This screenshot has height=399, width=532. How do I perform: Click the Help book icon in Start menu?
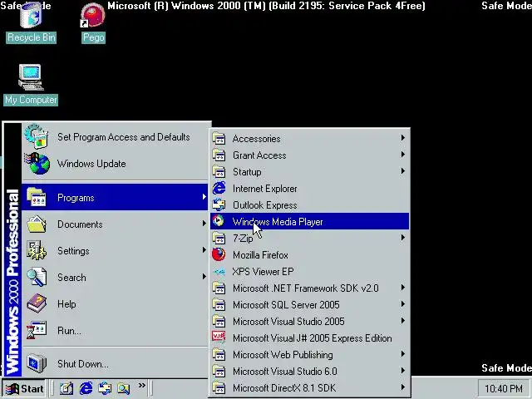click(37, 303)
